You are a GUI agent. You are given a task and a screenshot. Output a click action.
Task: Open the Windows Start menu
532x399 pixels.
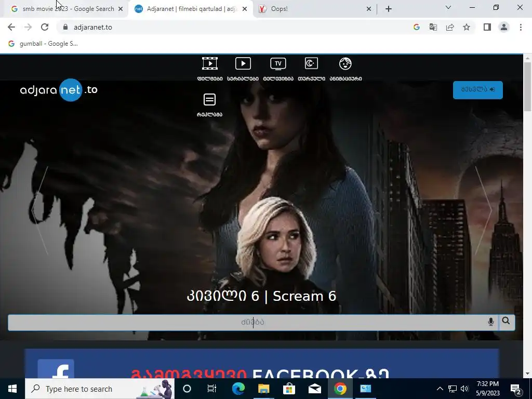12,389
